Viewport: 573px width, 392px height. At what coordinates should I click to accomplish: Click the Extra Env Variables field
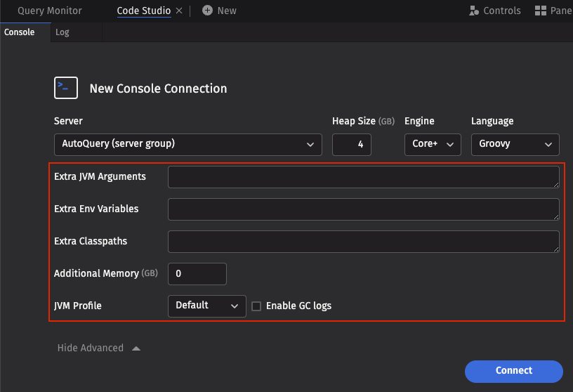tap(363, 209)
